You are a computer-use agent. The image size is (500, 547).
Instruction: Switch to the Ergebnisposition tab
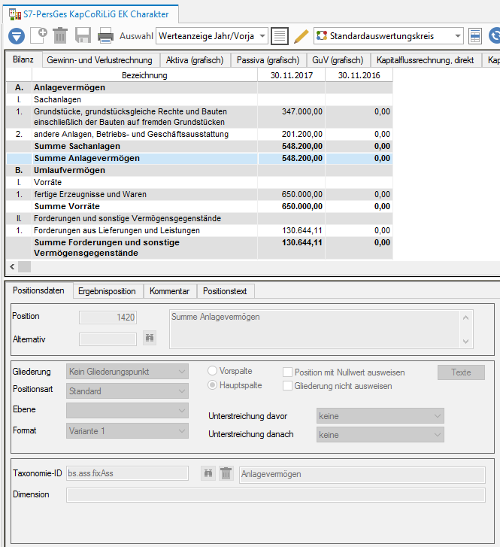[107, 291]
